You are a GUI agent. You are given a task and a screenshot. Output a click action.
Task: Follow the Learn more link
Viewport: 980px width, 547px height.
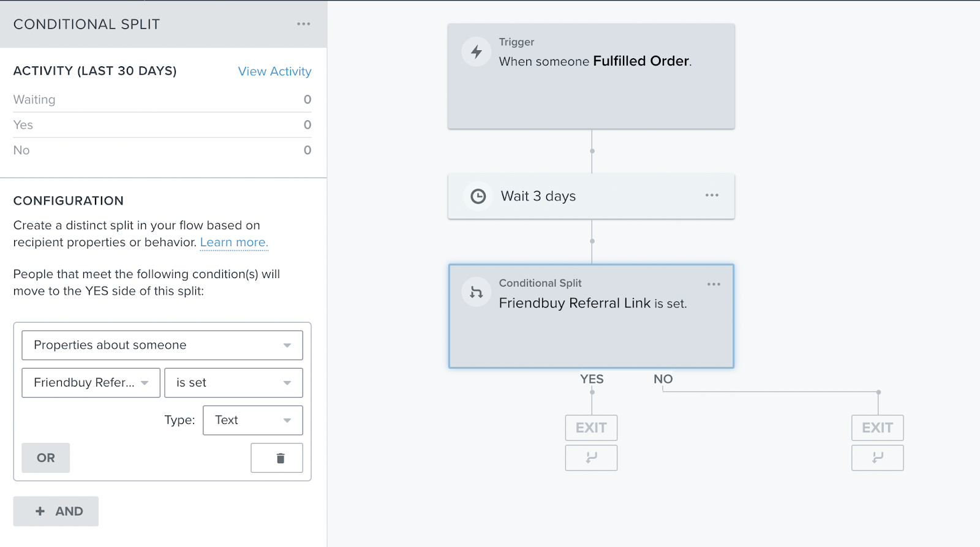click(234, 243)
